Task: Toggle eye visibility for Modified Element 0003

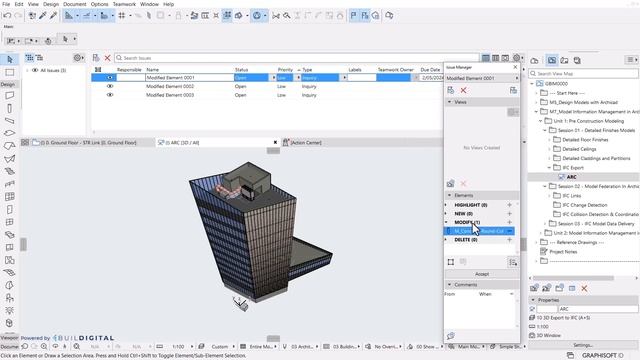Action: [110, 95]
